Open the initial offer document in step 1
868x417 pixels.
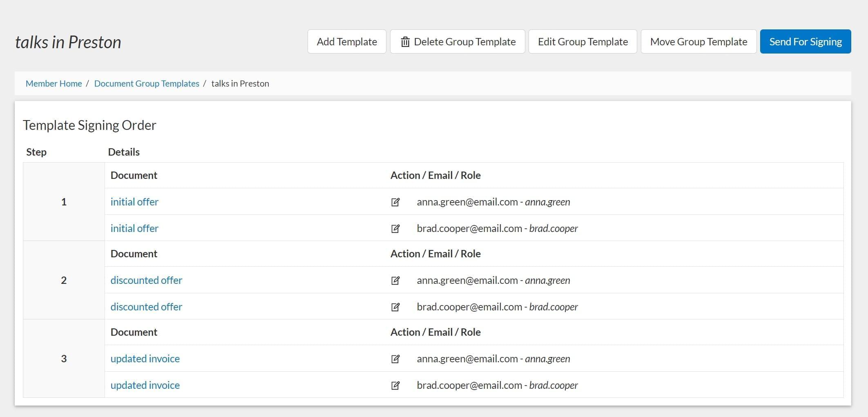pos(134,202)
